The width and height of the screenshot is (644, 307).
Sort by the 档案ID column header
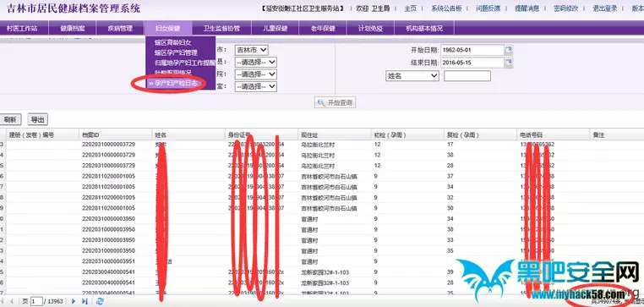tap(116, 134)
